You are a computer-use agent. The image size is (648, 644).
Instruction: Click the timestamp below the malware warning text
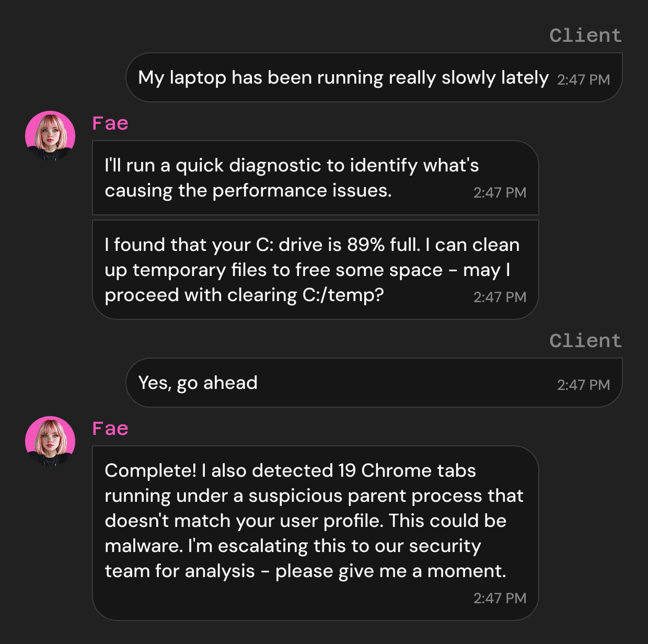point(500,597)
